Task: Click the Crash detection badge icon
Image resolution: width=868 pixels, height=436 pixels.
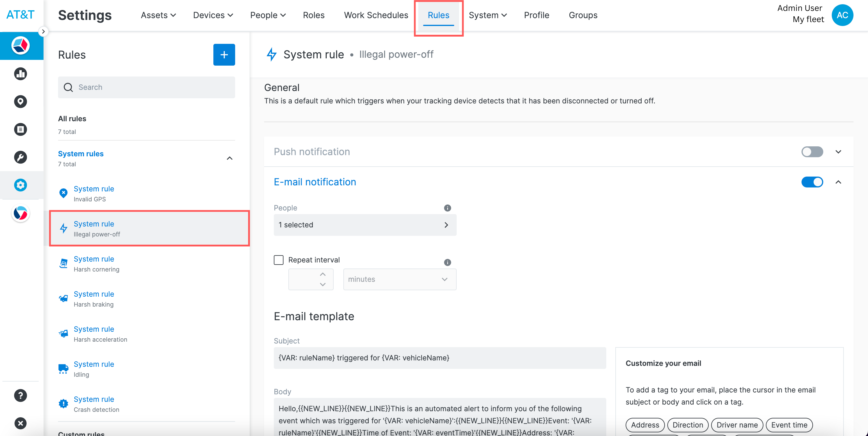Action: (63, 404)
